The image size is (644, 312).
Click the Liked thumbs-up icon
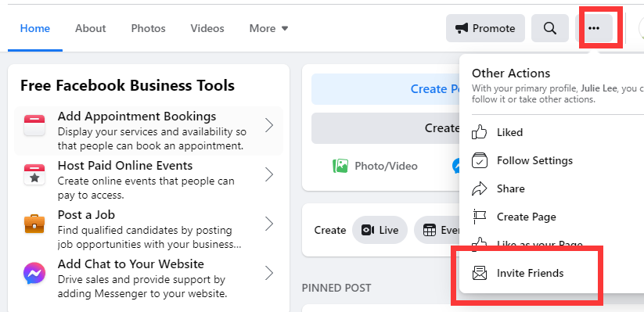pyautogui.click(x=480, y=132)
